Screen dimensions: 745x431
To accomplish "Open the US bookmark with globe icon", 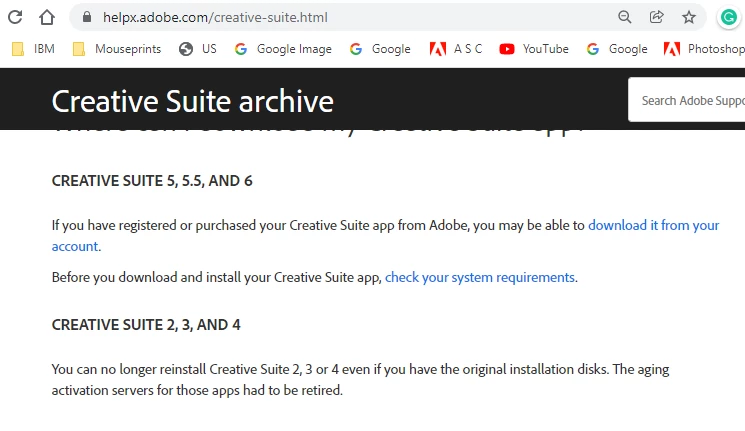I will click(x=198, y=49).
